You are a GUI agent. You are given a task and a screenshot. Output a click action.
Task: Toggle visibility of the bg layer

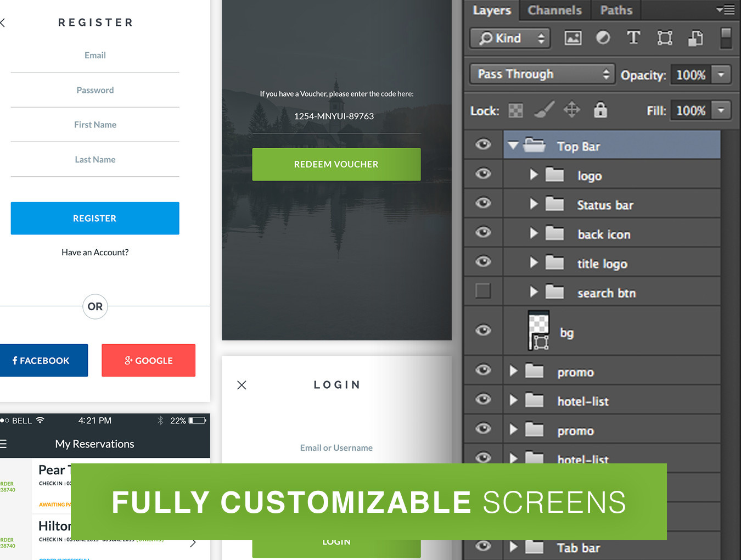pyautogui.click(x=483, y=330)
